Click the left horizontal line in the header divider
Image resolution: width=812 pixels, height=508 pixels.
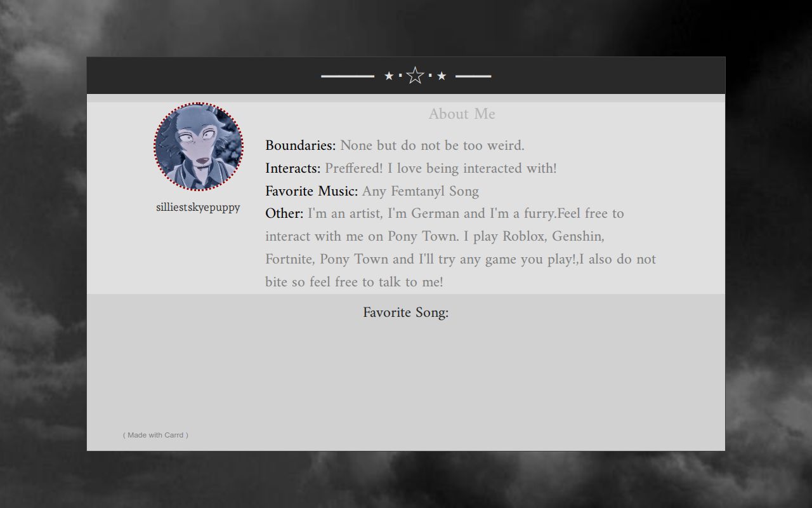[x=348, y=76]
